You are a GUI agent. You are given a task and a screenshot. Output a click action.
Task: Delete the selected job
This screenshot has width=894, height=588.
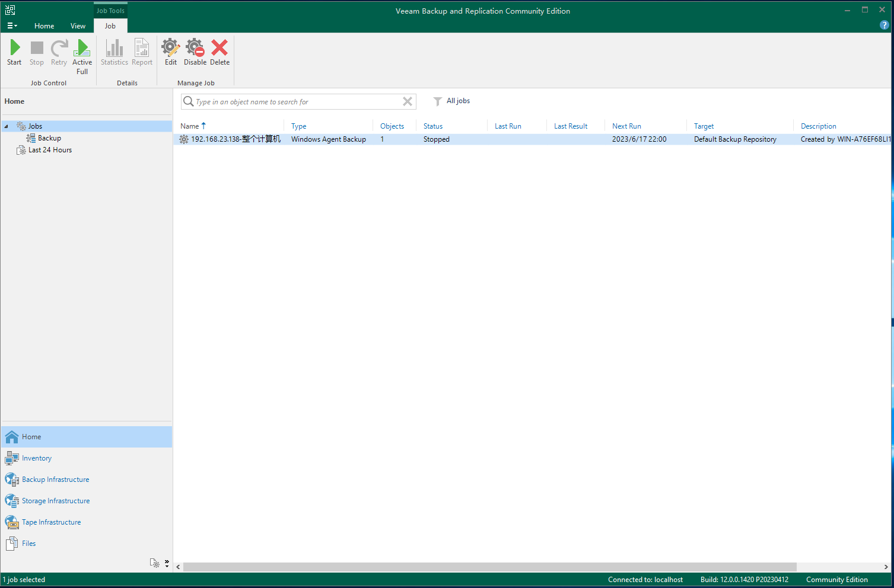tap(219, 53)
